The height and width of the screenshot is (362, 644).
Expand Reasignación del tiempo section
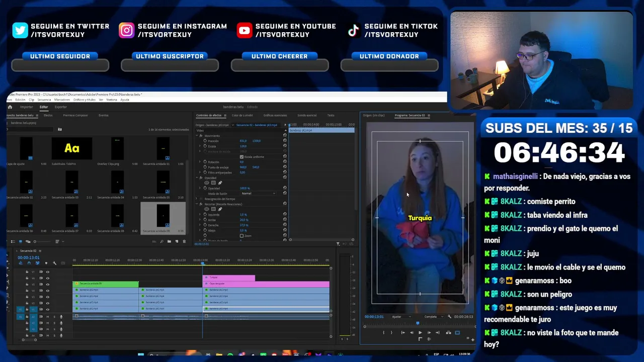(197, 199)
